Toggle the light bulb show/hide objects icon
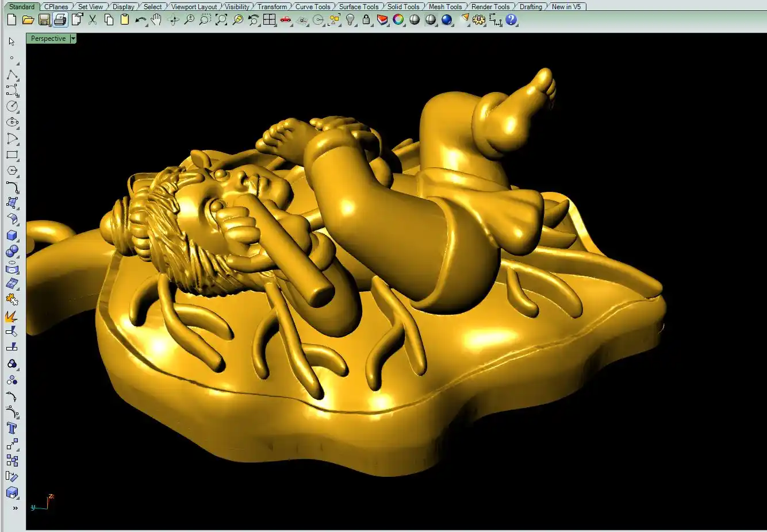 [x=350, y=20]
